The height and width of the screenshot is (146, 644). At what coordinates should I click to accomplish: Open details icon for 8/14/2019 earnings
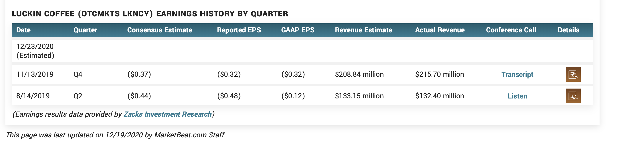click(573, 96)
